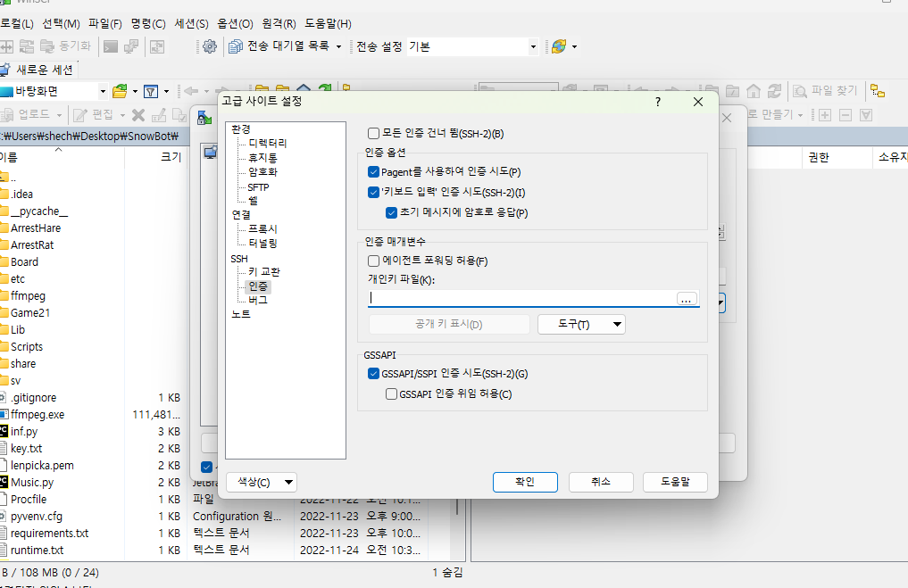Select 키 교환 in the settings tree
The width and height of the screenshot is (908, 588).
click(x=264, y=272)
